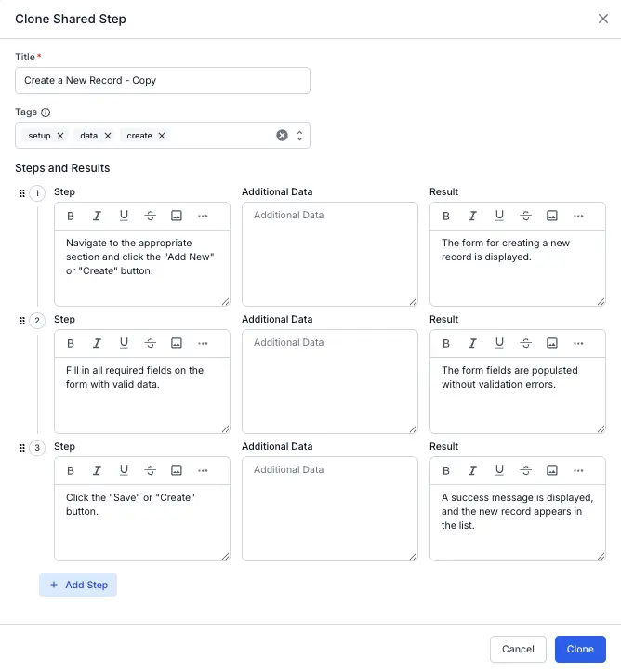Toggle Strikethrough in Step 1 Result editor
Viewport: 621px width, 672px height.
pyautogui.click(x=525, y=216)
